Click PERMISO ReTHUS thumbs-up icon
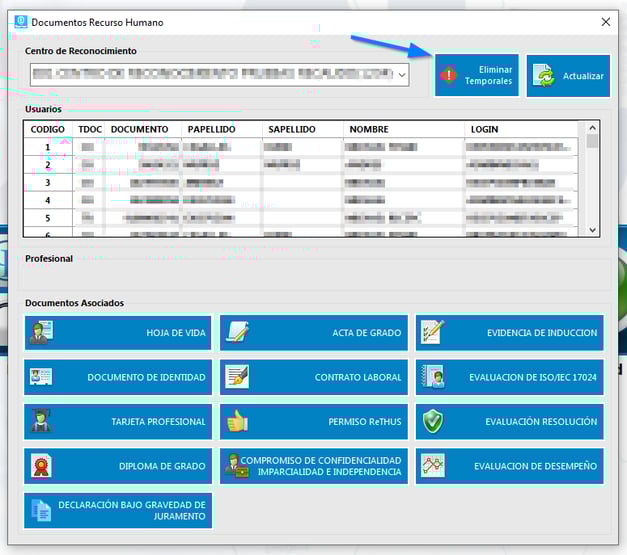Image resolution: width=627 pixels, height=555 pixels. click(x=237, y=421)
